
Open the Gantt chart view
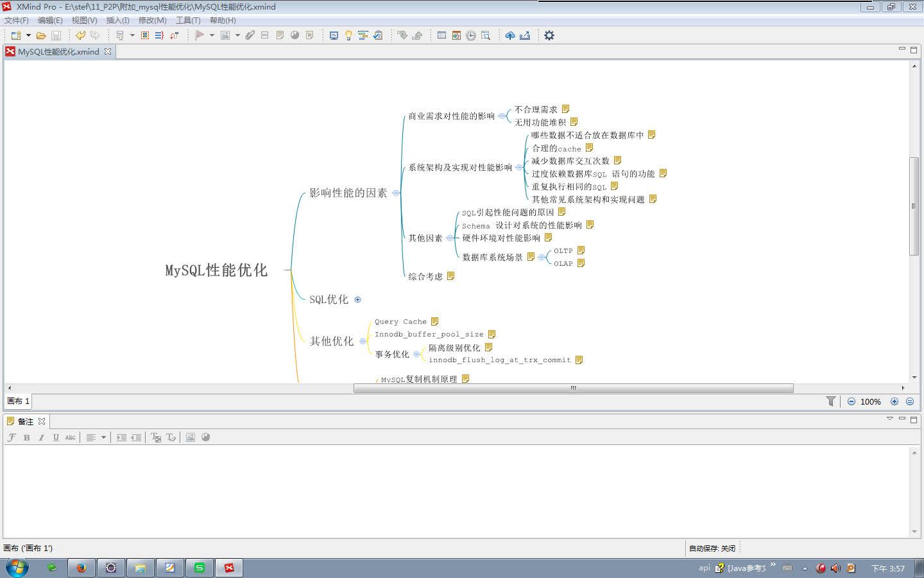[363, 35]
